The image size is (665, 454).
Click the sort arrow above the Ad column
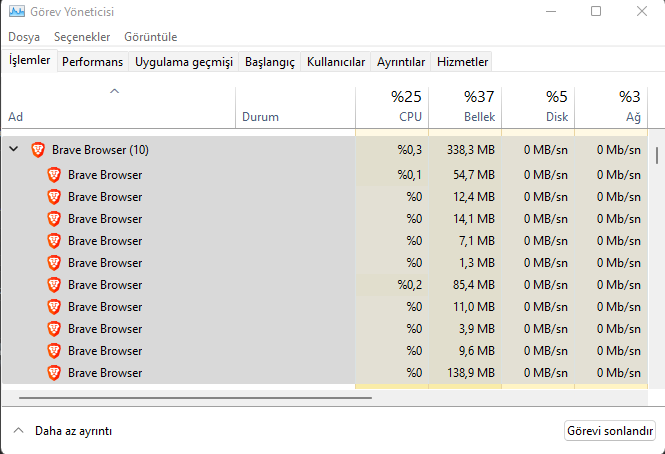(x=114, y=92)
